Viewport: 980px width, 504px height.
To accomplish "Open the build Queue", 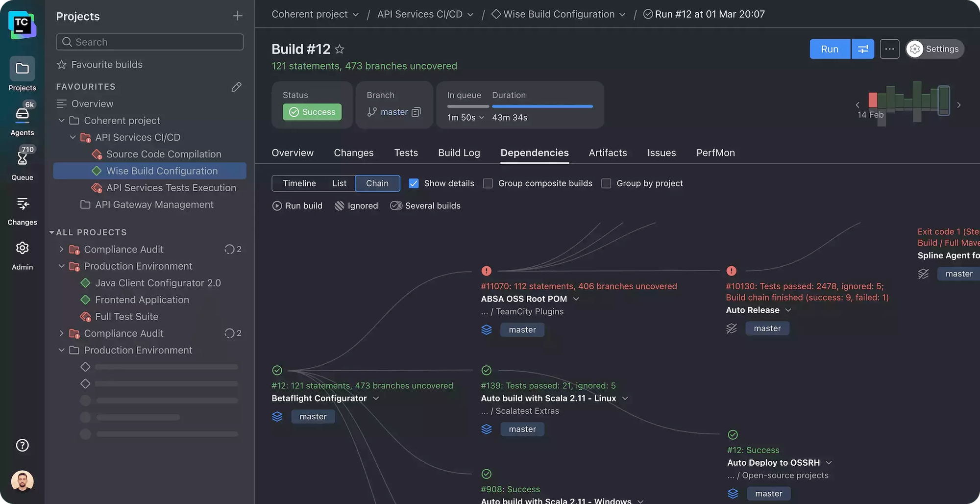I will pyautogui.click(x=22, y=164).
